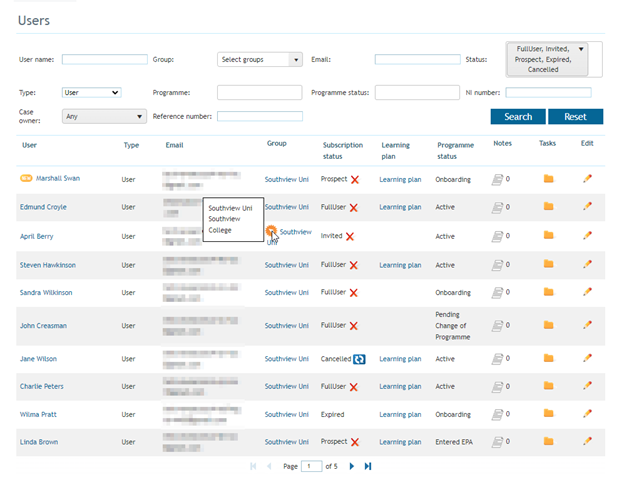Click the Reference number input field
The height and width of the screenshot is (480, 624).
260,117
